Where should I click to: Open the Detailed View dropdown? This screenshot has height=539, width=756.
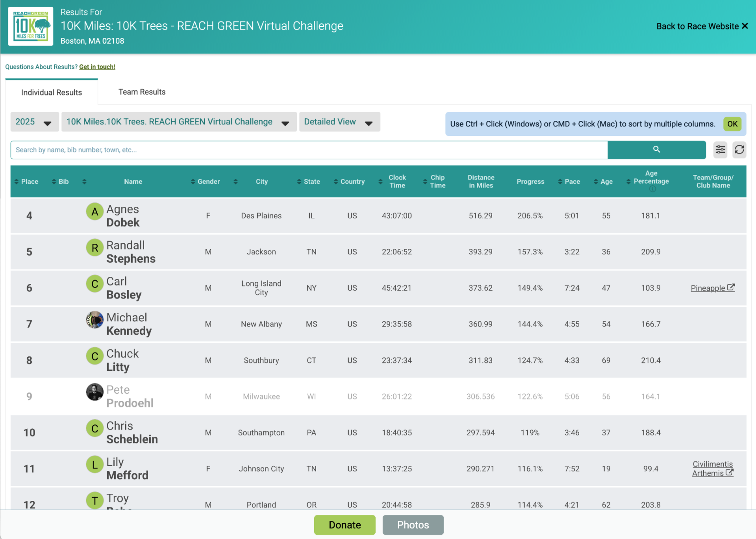point(339,122)
